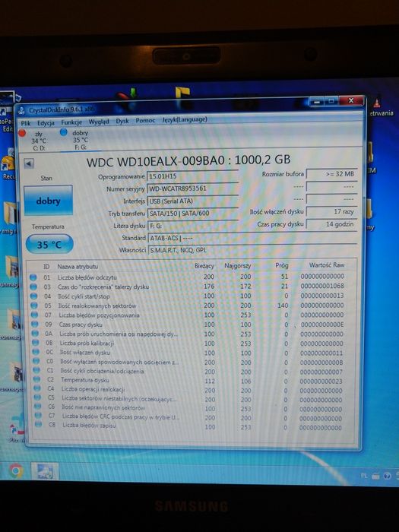Select 'Temperatura dysku' attribute name

click(85, 380)
